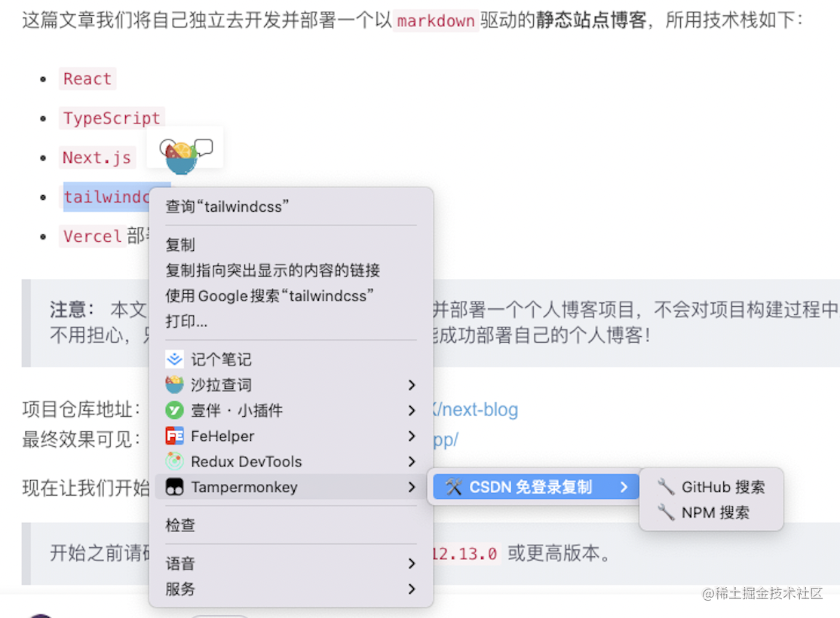
Task: Click the Redux DevTools icon
Action: point(174,461)
